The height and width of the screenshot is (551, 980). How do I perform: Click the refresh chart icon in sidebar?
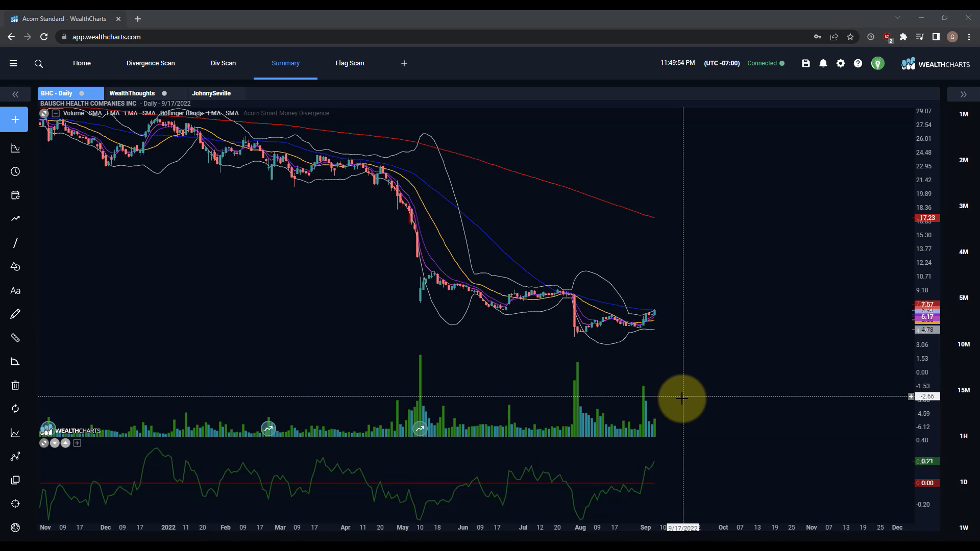click(x=15, y=409)
